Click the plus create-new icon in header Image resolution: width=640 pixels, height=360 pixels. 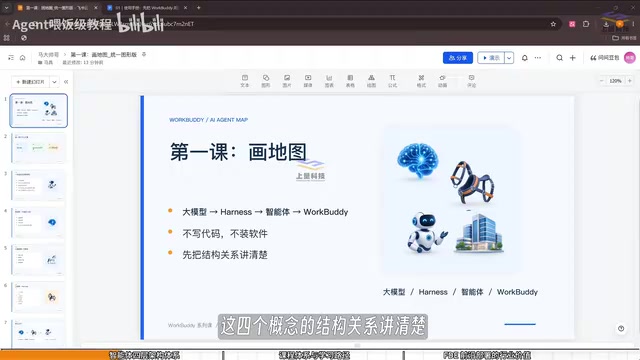(573, 58)
